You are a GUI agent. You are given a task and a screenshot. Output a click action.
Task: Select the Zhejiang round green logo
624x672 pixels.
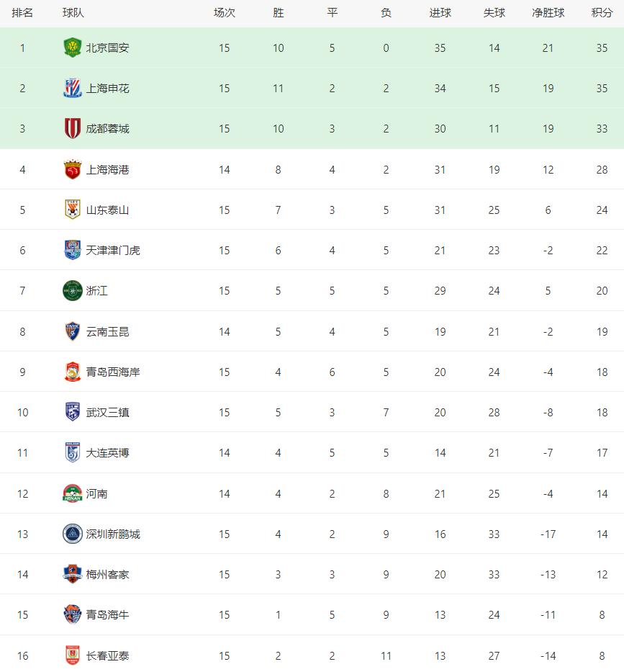[x=73, y=290]
